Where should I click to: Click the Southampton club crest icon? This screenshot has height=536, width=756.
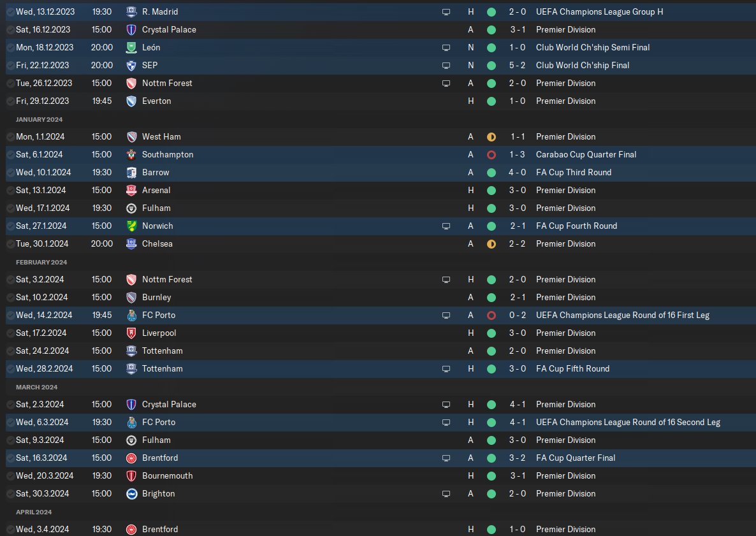pos(131,154)
